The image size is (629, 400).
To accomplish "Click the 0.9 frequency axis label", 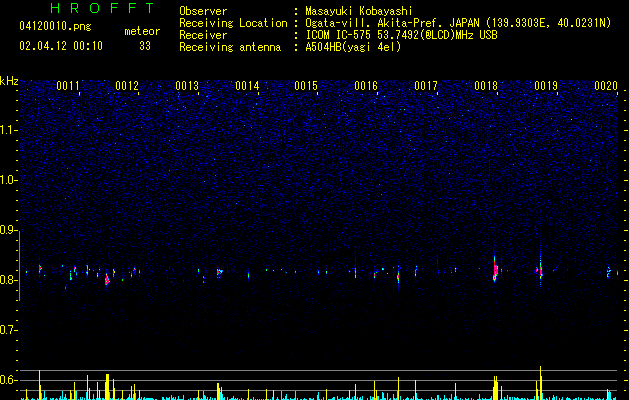I will point(8,230).
